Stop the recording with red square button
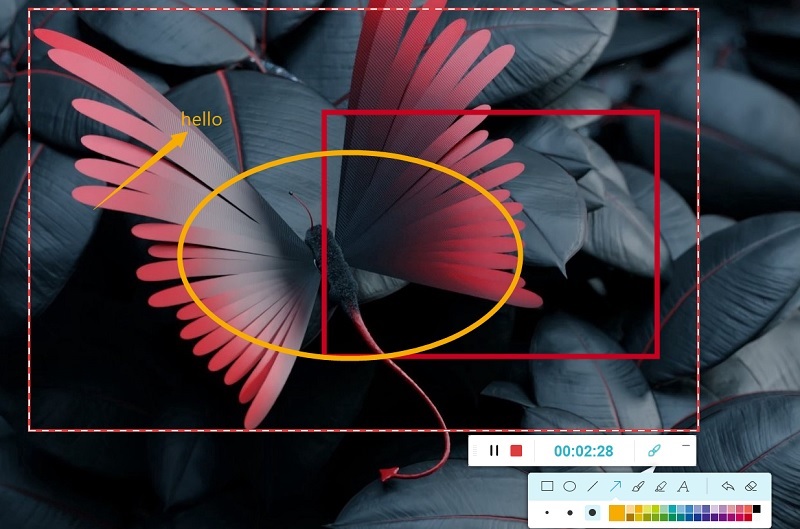800x529 pixels. [516, 451]
